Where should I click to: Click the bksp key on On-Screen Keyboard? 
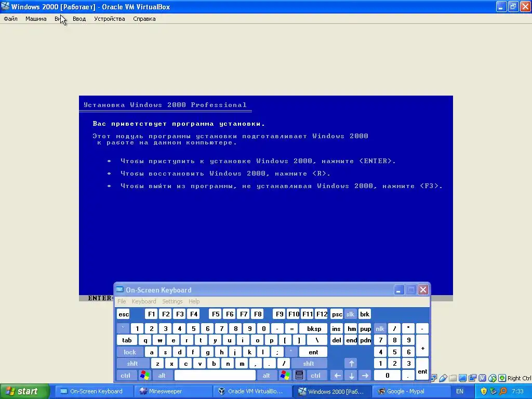point(314,328)
